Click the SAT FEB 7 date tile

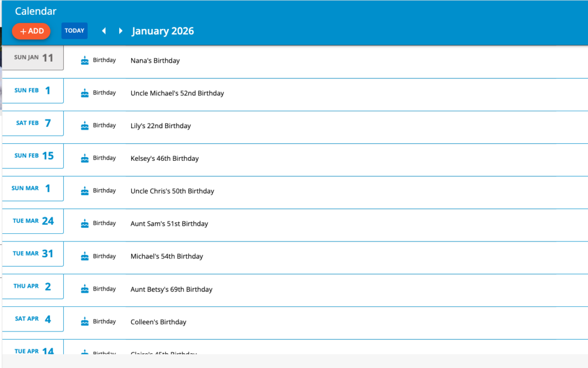(x=33, y=123)
